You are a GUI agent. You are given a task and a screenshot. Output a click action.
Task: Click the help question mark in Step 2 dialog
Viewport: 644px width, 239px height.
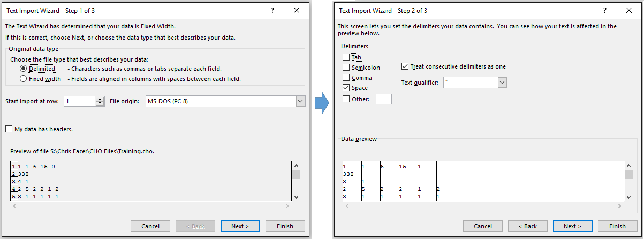pos(605,11)
